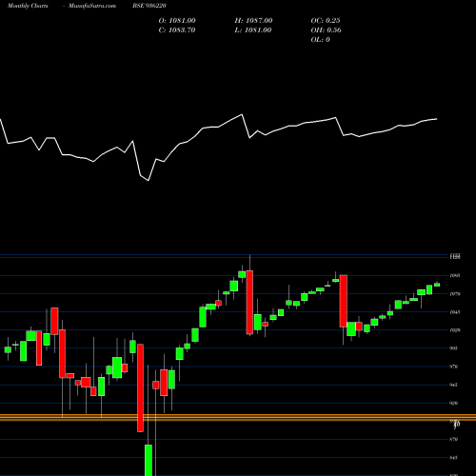Screen dimensions: 476x476
Task: Click the 1020 price axis label
Action: click(x=455, y=330)
